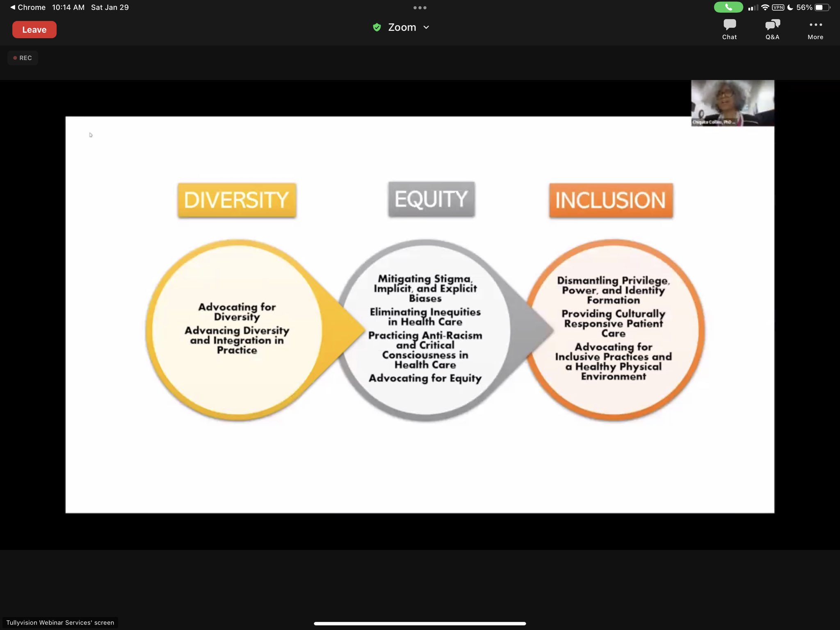Tap the battery status icon
Screen dimensions: 840x630
(x=822, y=7)
